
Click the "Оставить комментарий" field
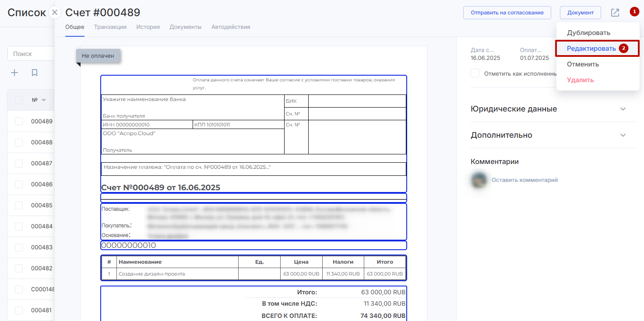click(524, 180)
